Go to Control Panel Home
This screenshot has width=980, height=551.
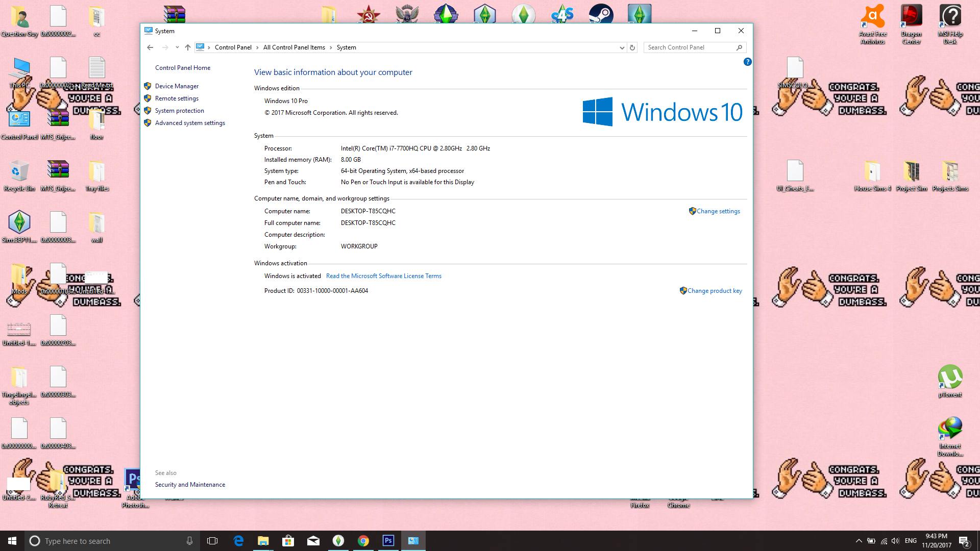pyautogui.click(x=183, y=68)
